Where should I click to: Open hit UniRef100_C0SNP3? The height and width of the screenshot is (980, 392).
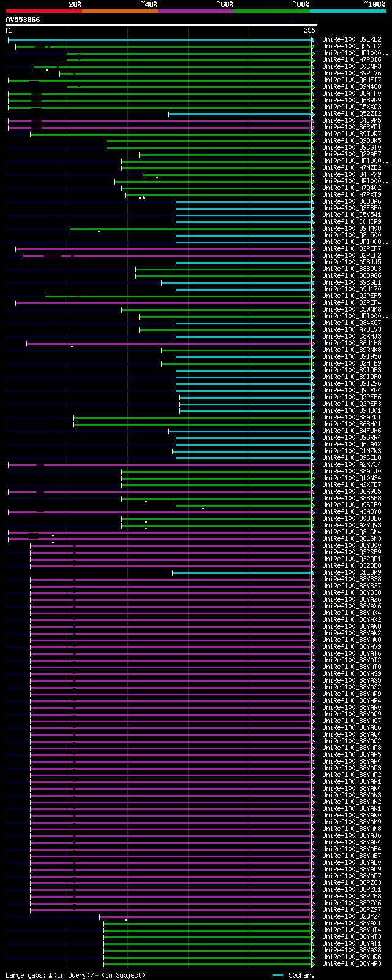(352, 66)
